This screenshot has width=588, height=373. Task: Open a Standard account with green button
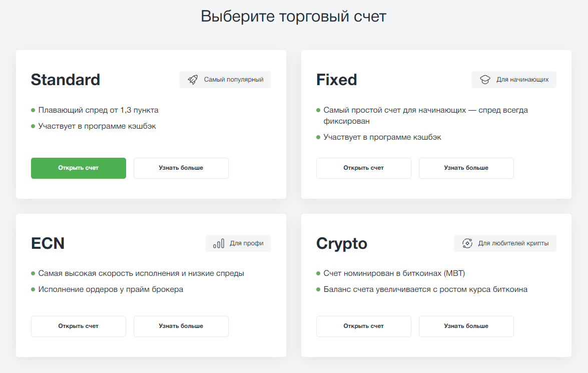(79, 168)
